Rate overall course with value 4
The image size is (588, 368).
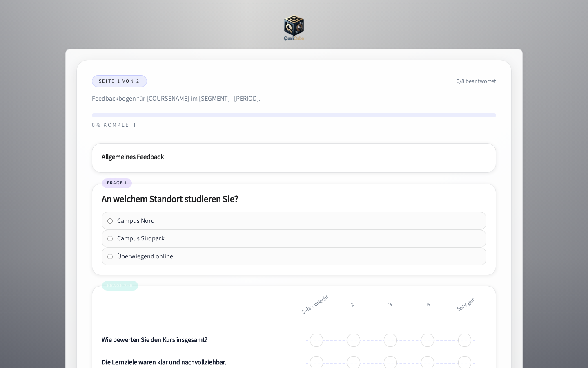pos(428,340)
